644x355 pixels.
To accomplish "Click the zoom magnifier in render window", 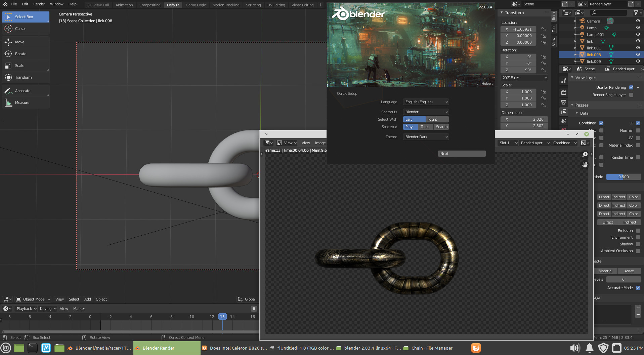I will pos(585,154).
